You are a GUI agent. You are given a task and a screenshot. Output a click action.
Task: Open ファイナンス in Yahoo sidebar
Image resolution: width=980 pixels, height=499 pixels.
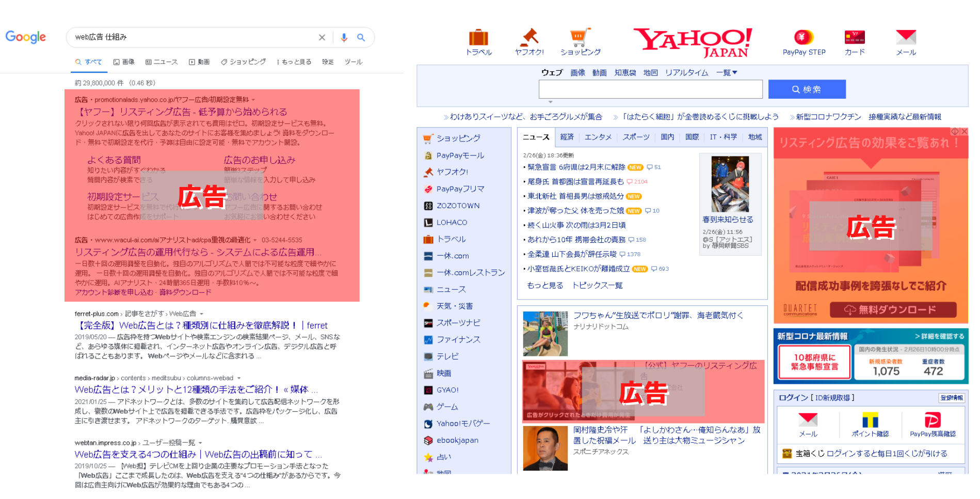point(458,340)
